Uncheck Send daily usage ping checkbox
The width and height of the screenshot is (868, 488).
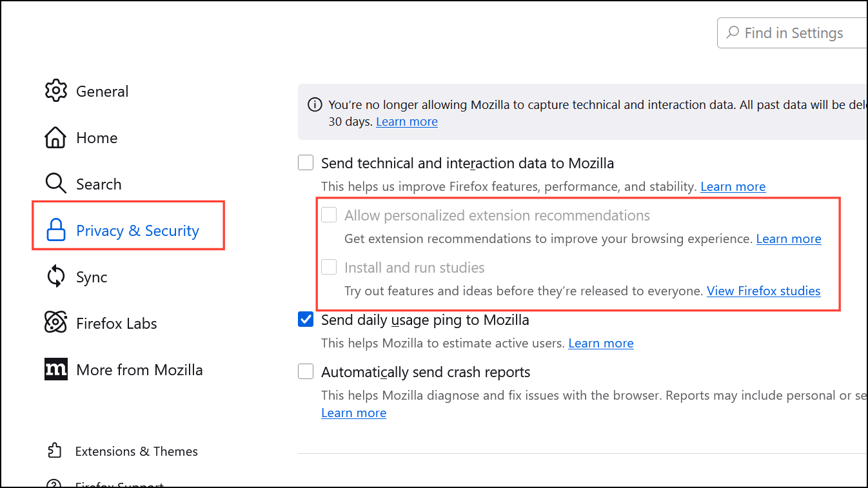(x=306, y=320)
